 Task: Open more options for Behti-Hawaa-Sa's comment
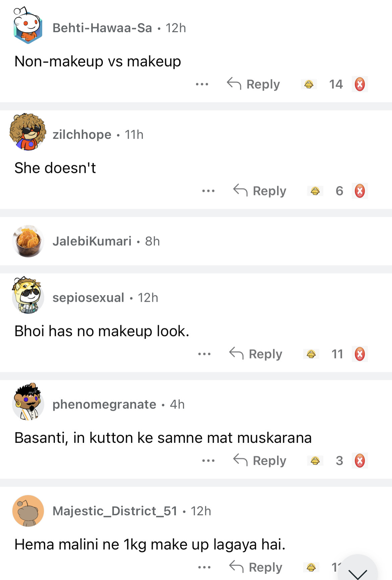[x=202, y=84]
